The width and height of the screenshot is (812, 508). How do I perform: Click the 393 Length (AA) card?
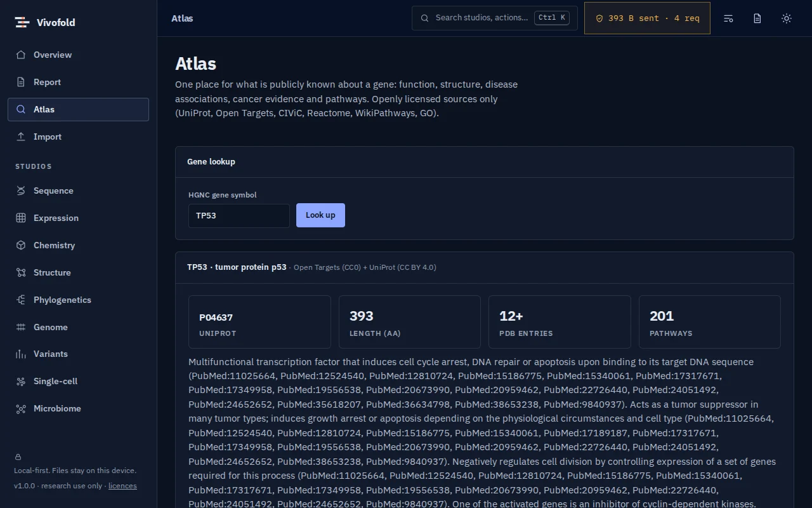click(x=410, y=322)
